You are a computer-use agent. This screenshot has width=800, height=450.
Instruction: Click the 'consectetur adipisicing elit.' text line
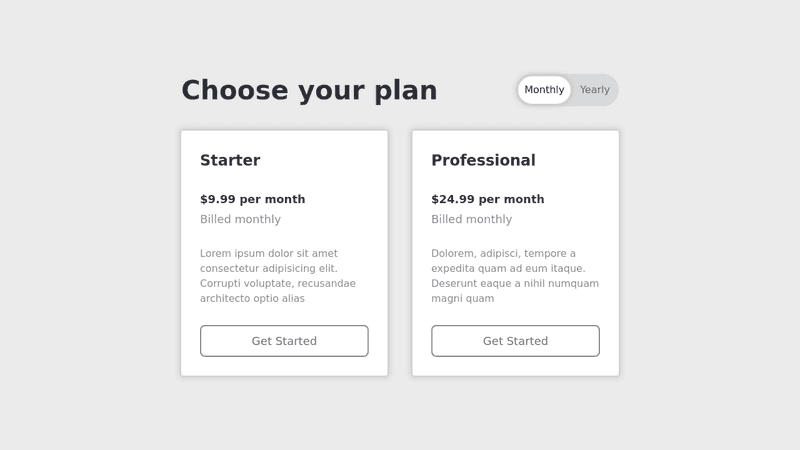(x=268, y=268)
